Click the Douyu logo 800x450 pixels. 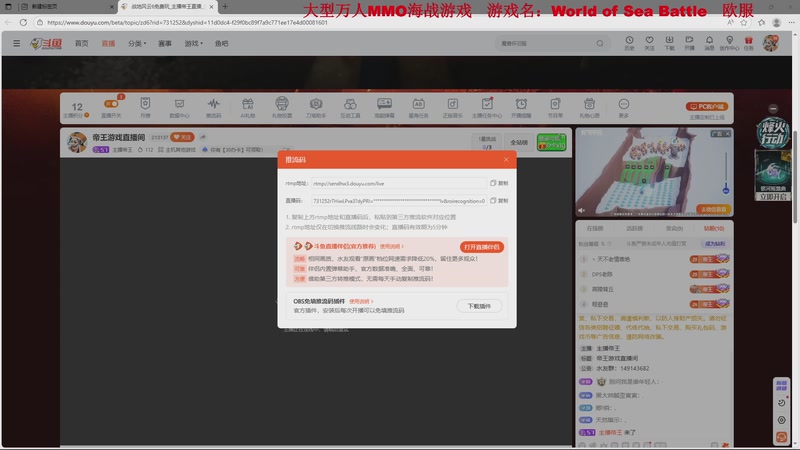[46, 44]
